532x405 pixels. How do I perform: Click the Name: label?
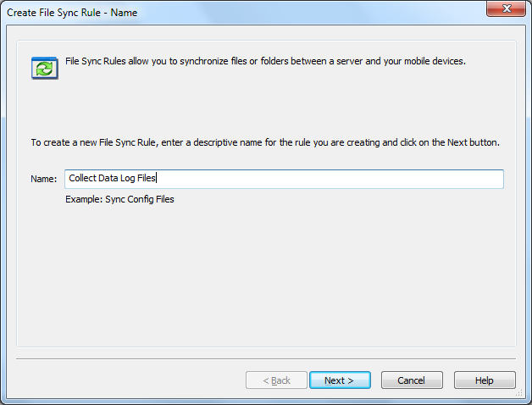coord(44,179)
